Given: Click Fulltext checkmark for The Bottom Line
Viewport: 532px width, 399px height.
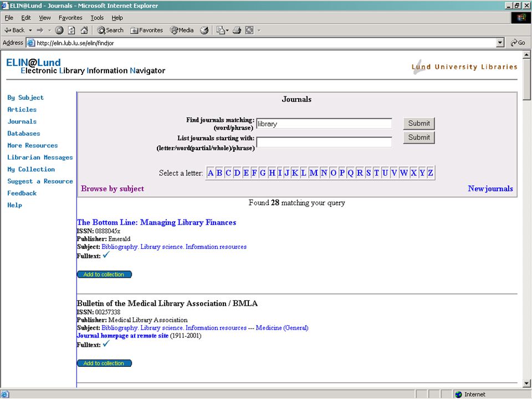Looking at the screenshot, I should tap(106, 255).
